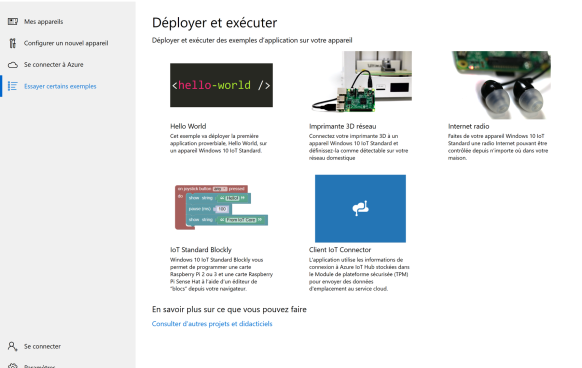Open the blue IoT Connector tile
The height and width of the screenshot is (368, 582).
[x=360, y=208]
